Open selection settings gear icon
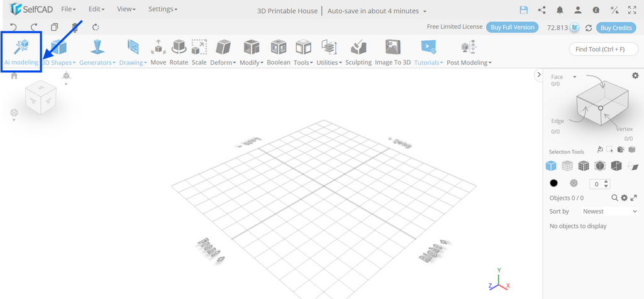The image size is (644, 299). pyautogui.click(x=635, y=75)
